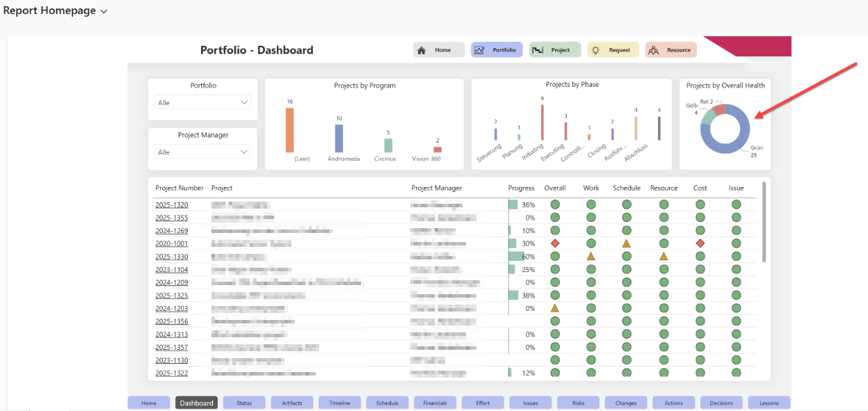Viewport: 868px width, 411px height.
Task: Open the Project Manager filter dropdown
Action: click(202, 152)
